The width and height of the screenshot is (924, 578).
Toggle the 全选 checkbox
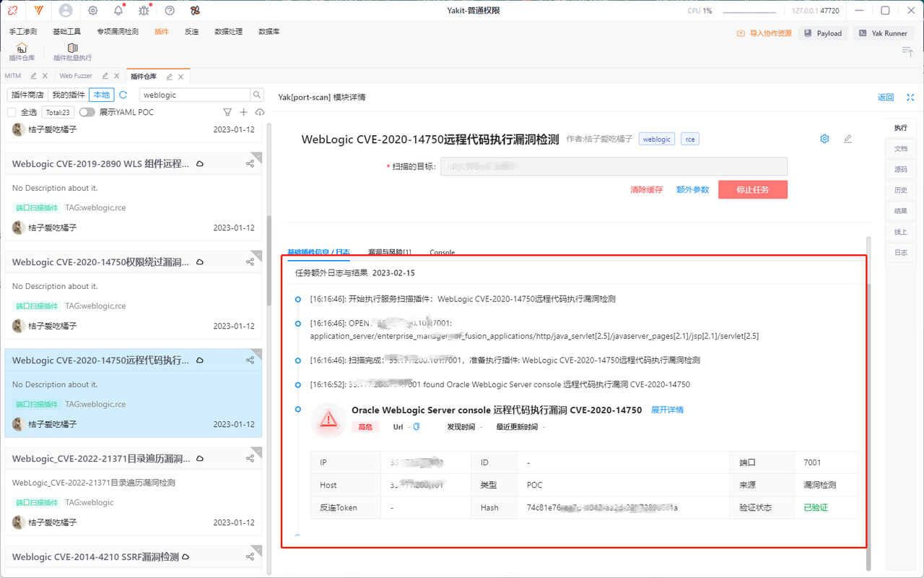click(x=12, y=112)
